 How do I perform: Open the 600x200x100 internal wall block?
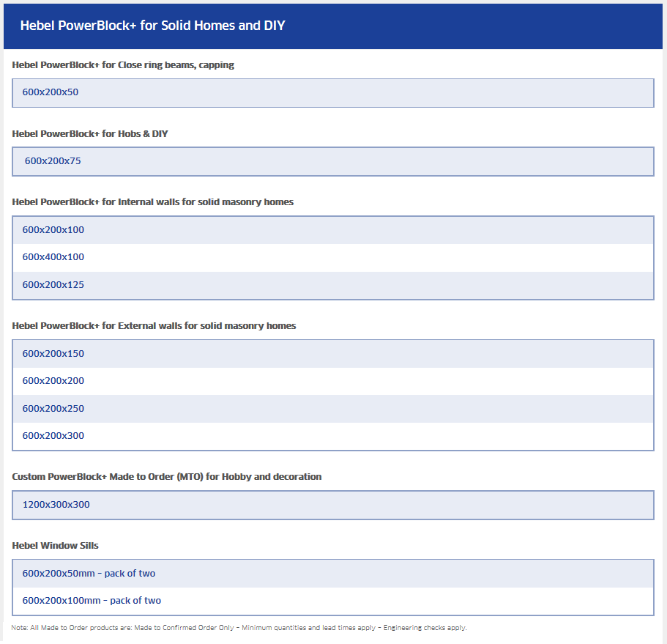click(332, 230)
